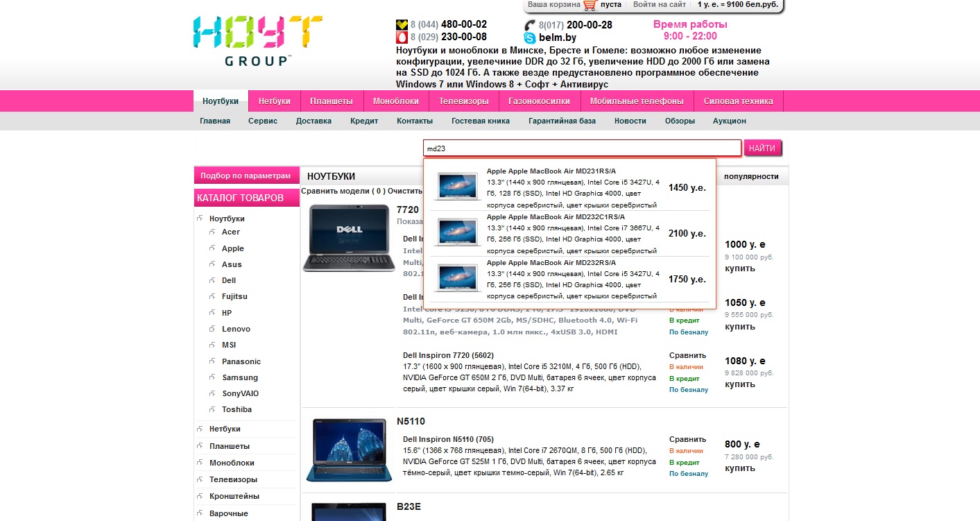980x521 pixels.
Task: Open Dell brand in the catalog tree
Action: (x=229, y=280)
